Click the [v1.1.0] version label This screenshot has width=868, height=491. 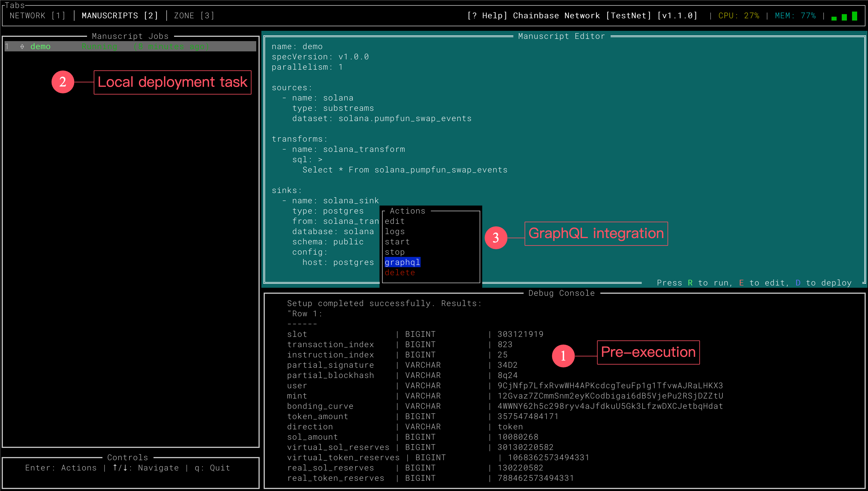click(x=677, y=15)
